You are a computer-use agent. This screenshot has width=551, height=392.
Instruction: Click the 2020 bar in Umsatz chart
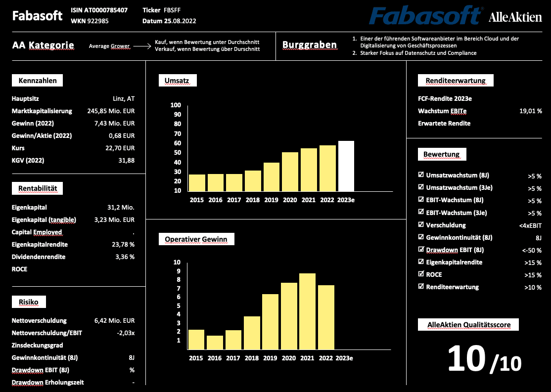click(x=290, y=172)
